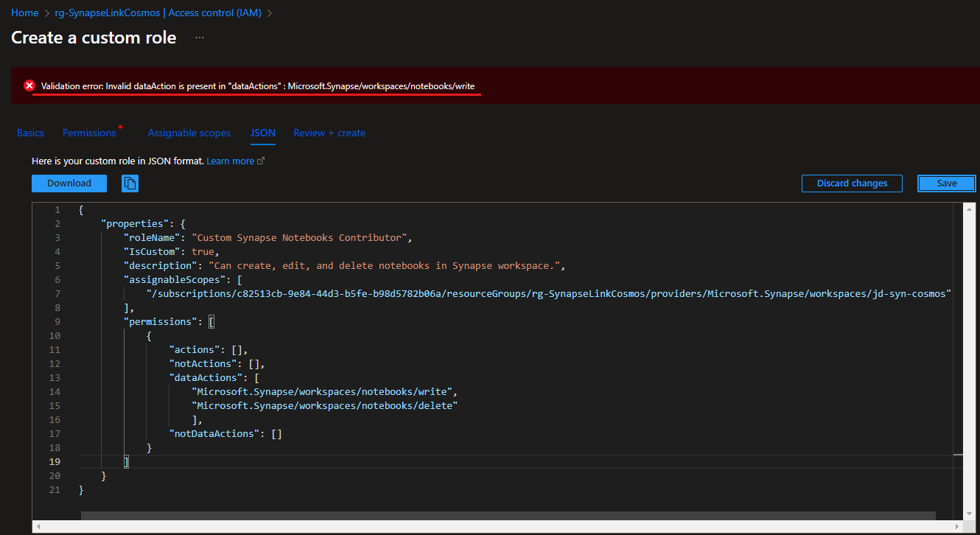
Task: Navigate to Home via breadcrumb
Action: tap(24, 13)
